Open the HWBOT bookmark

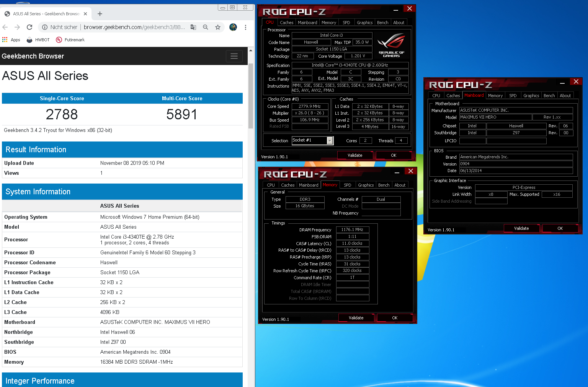point(38,40)
